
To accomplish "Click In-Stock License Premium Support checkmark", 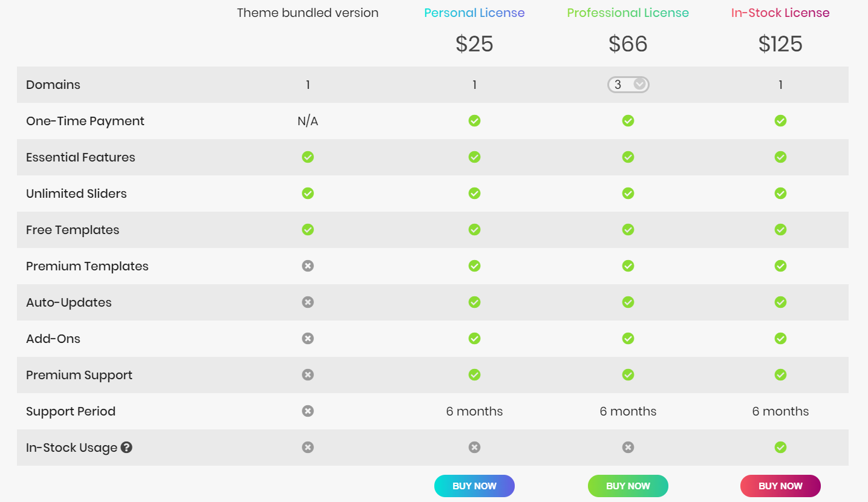I will point(780,375).
